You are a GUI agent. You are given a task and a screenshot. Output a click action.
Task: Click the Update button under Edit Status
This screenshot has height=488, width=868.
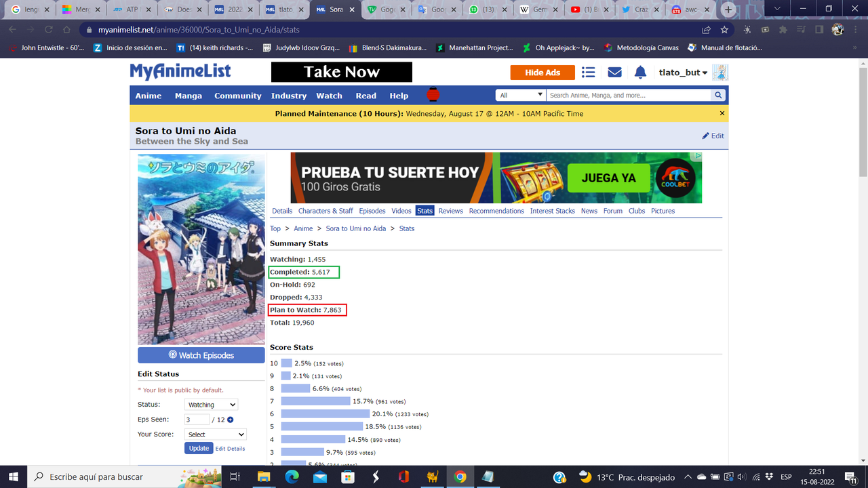(x=198, y=448)
